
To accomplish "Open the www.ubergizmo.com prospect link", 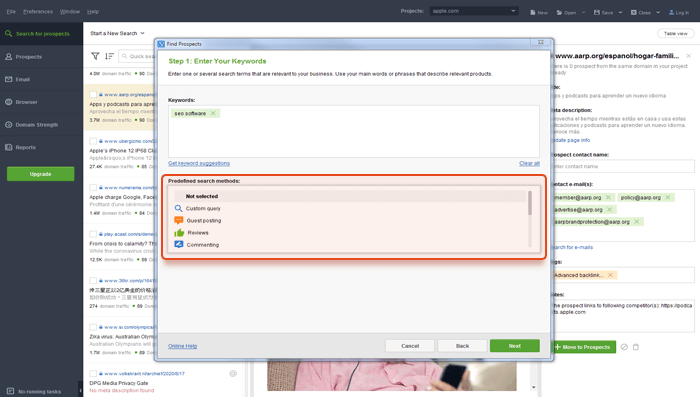I will 129,141.
